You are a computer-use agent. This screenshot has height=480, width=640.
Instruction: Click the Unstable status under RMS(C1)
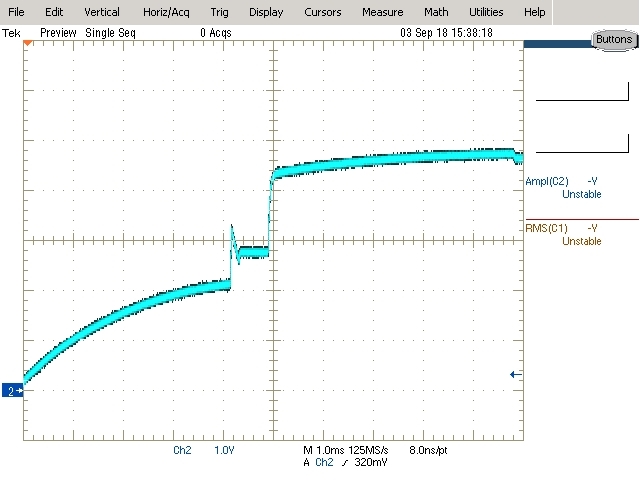(x=582, y=241)
